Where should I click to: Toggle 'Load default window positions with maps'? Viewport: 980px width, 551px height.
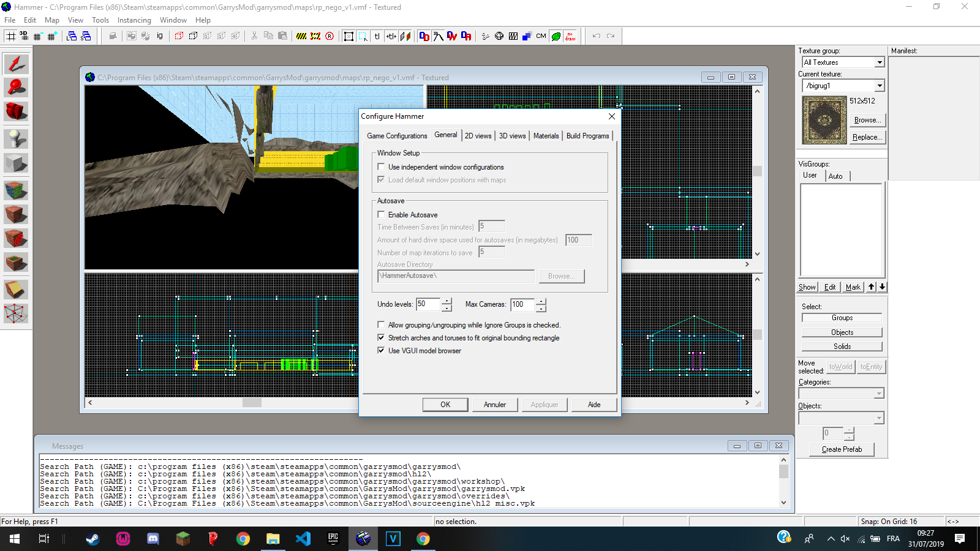coord(382,180)
